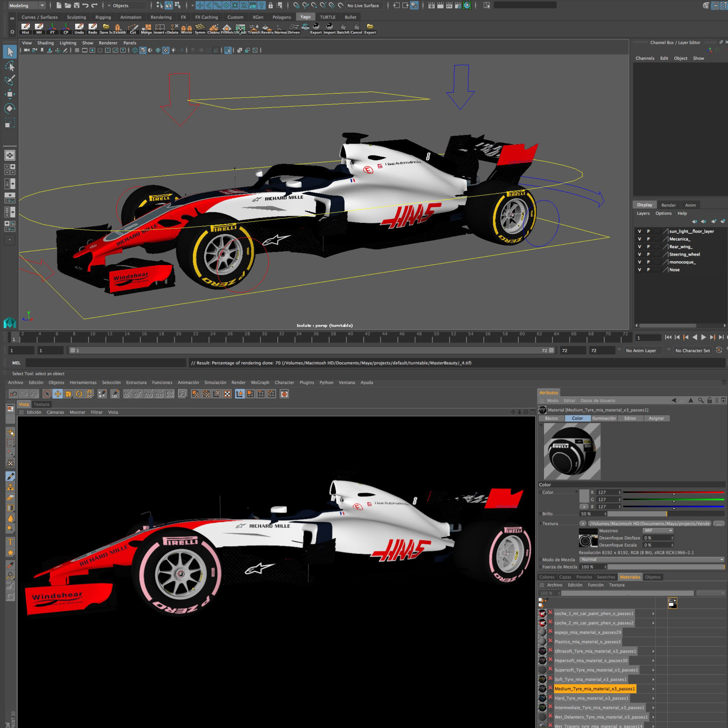
Task: Click the red R color slider
Action: pos(673,492)
